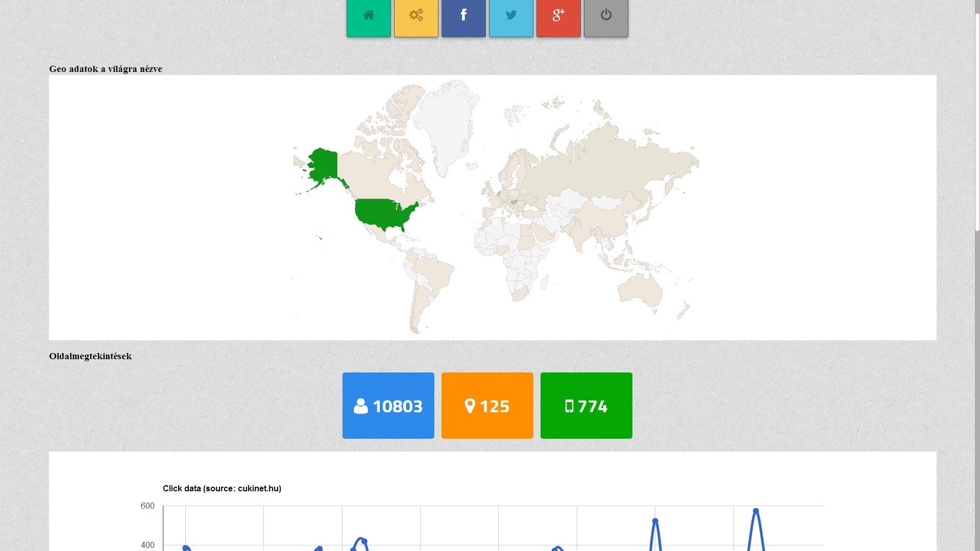Click the Facebook share button
This screenshot has height=551, width=980.
463,16
